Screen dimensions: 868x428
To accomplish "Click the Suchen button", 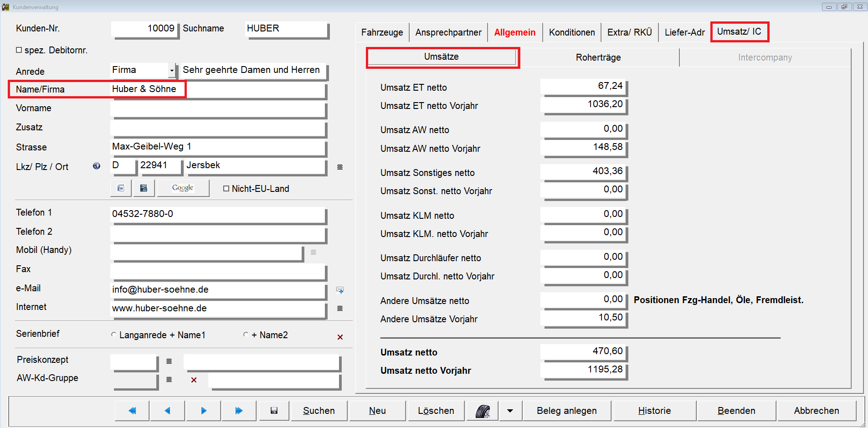I will (x=319, y=411).
